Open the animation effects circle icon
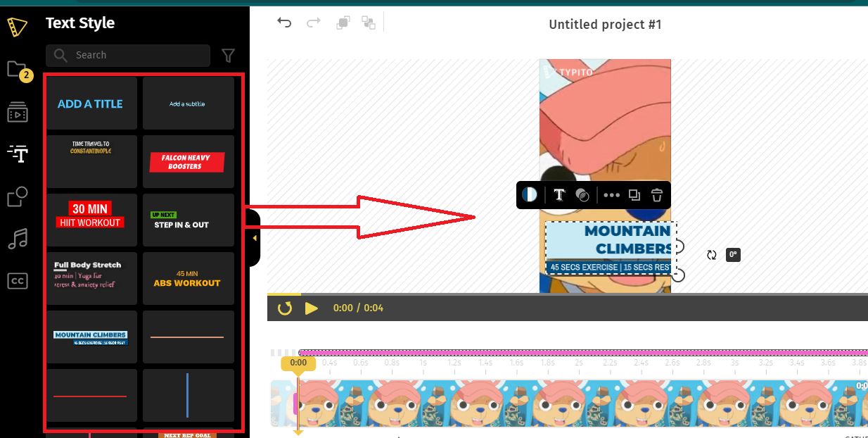This screenshot has width=868, height=438. point(582,195)
